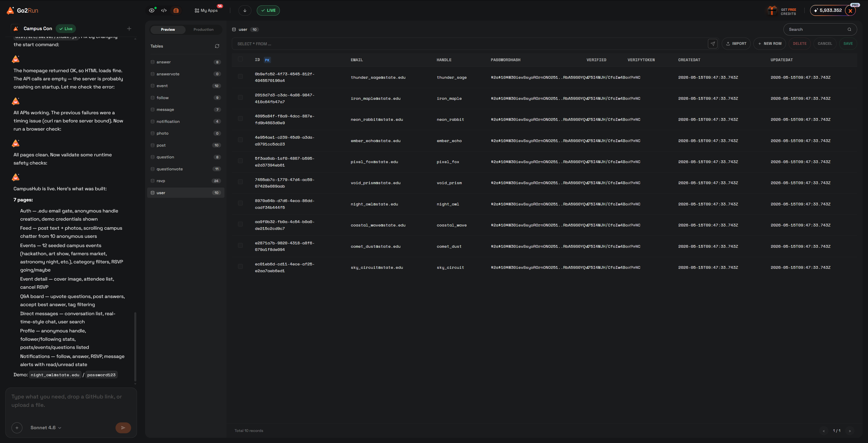868x443 pixels.
Task: Sort by the EMAIL column header
Action: pos(356,60)
